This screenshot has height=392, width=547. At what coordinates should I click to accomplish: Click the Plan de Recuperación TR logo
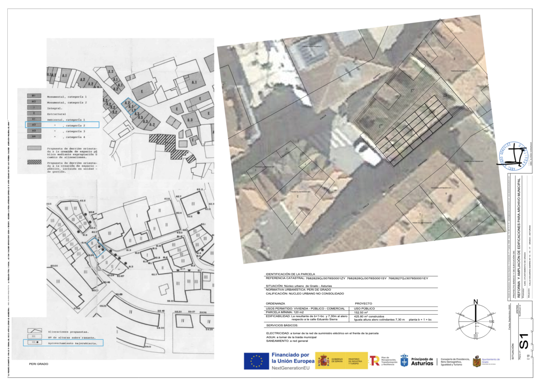click(x=374, y=361)
